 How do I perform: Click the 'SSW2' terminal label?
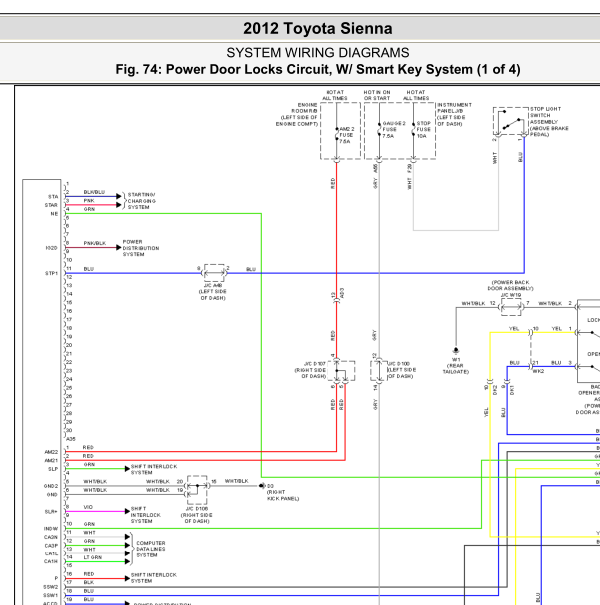51,587
